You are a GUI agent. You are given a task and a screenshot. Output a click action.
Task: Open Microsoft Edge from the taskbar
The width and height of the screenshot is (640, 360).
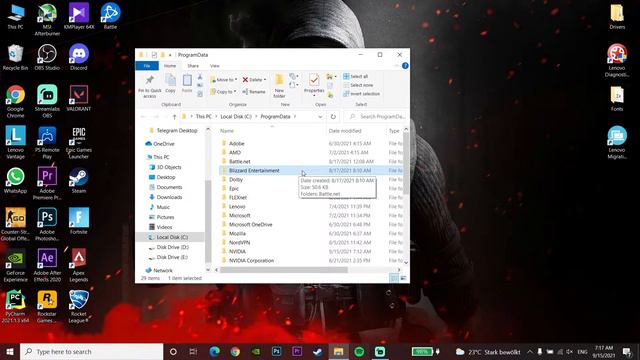[215, 351]
